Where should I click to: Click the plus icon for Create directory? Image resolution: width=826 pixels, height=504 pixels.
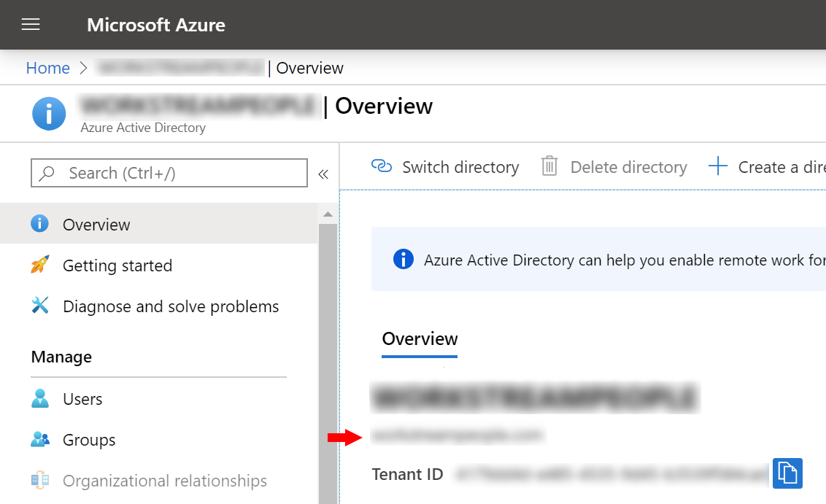click(x=718, y=166)
